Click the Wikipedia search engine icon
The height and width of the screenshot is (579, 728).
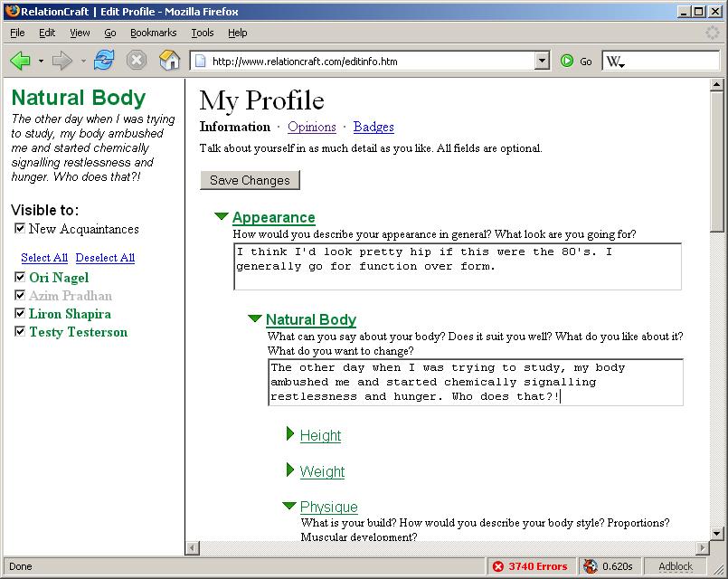click(615, 62)
